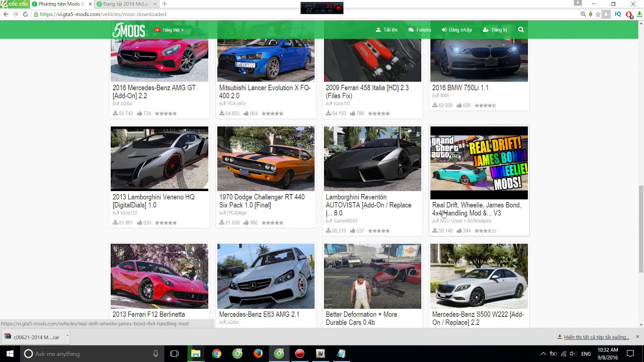The height and width of the screenshot is (362, 644).
Task: Expand the downloaded rar file options arrow
Action: [67, 336]
